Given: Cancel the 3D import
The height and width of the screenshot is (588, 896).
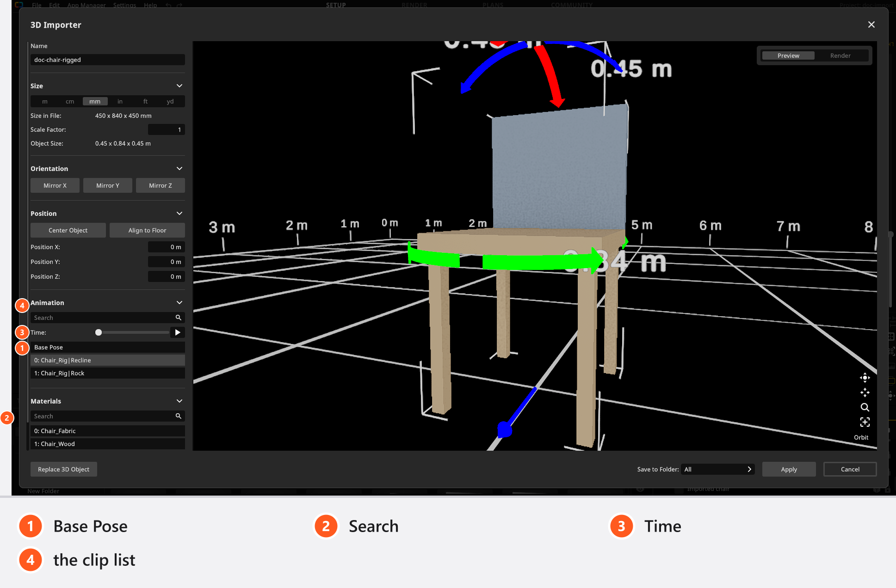Looking at the screenshot, I should tap(850, 469).
